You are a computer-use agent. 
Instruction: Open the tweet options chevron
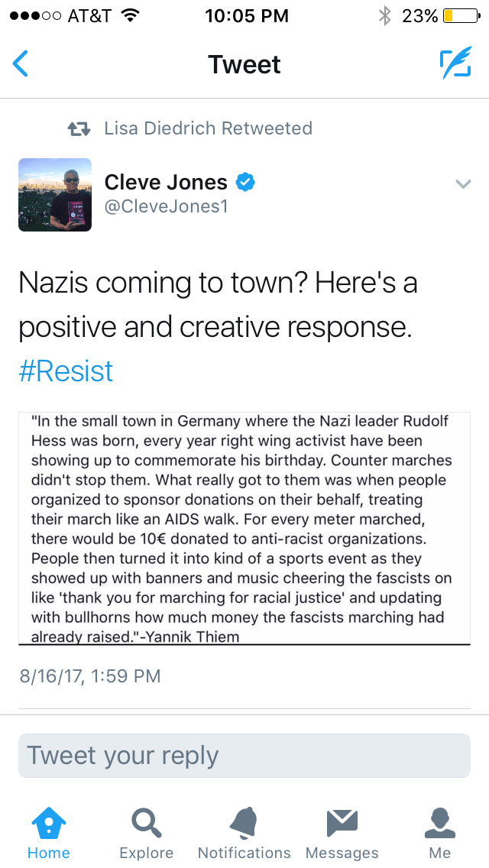point(462,184)
